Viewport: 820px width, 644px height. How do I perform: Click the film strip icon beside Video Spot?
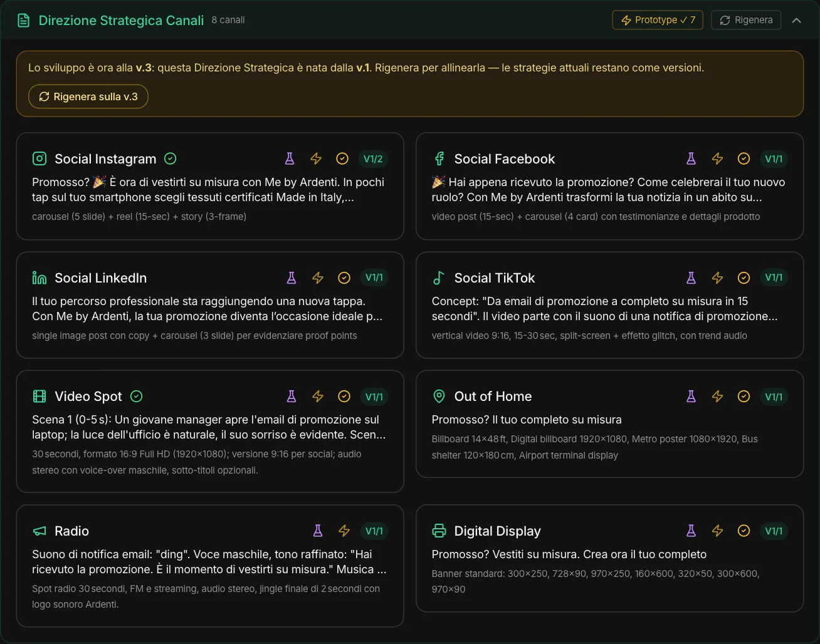(x=39, y=396)
